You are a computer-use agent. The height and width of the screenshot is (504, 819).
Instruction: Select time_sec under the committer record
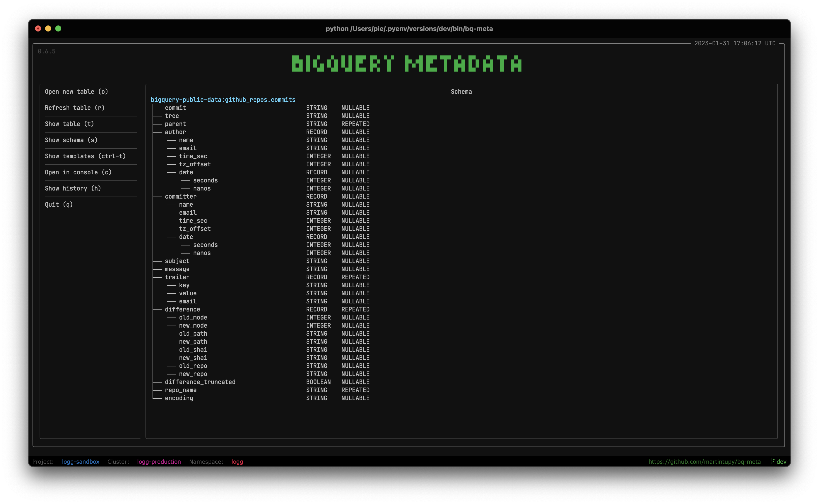pyautogui.click(x=268, y=221)
